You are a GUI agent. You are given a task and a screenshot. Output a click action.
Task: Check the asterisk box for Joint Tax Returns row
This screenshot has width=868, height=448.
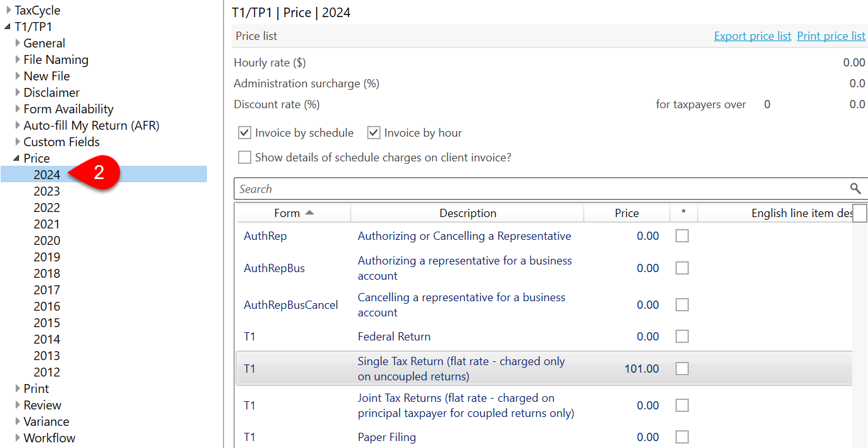(x=682, y=406)
